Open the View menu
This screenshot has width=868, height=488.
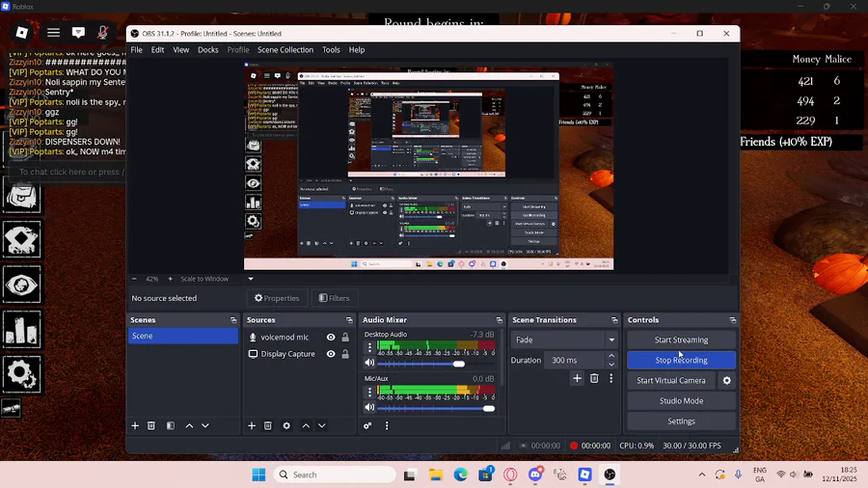(181, 50)
